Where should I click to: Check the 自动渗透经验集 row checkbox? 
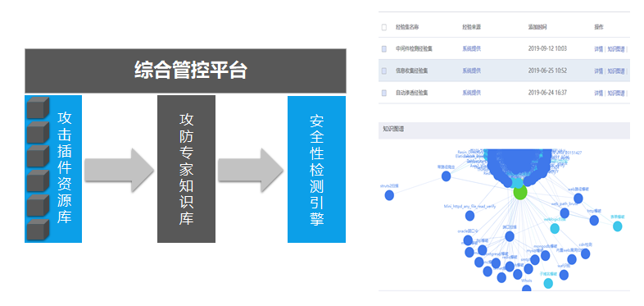pos(384,93)
